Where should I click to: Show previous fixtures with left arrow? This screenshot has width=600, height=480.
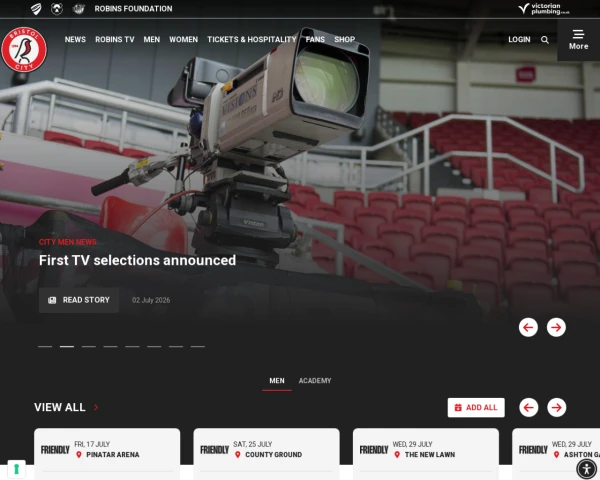tap(528, 407)
